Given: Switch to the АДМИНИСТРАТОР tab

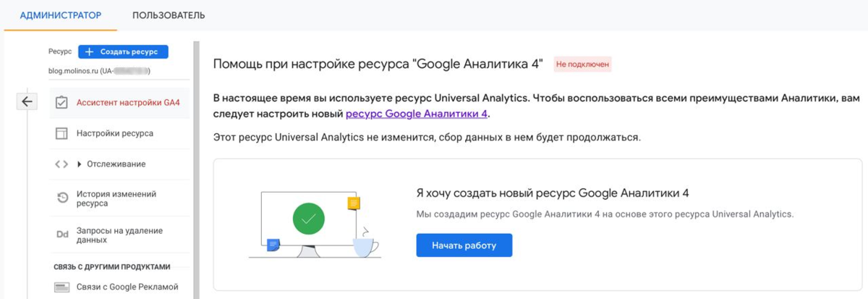Looking at the screenshot, I should [61, 15].
